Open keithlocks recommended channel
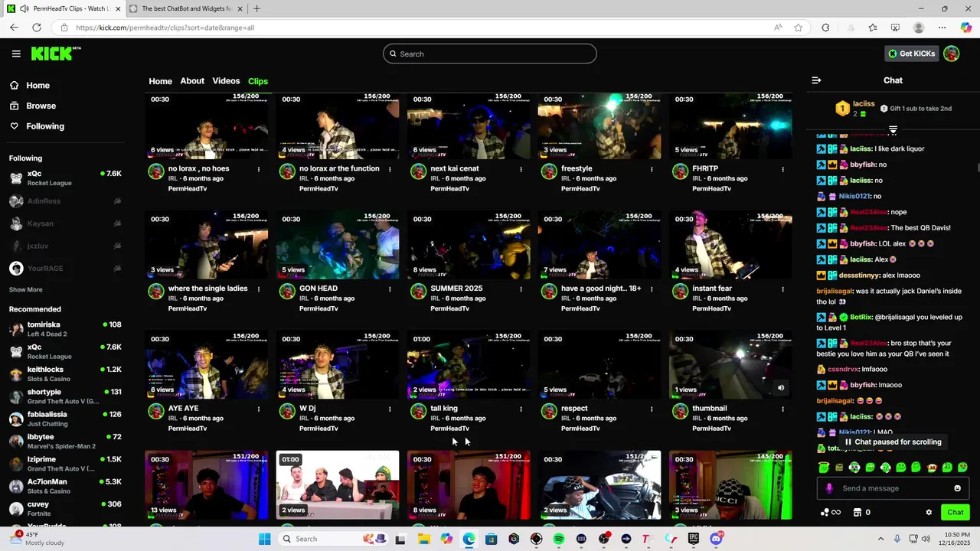The width and height of the screenshot is (980, 551). 65,374
